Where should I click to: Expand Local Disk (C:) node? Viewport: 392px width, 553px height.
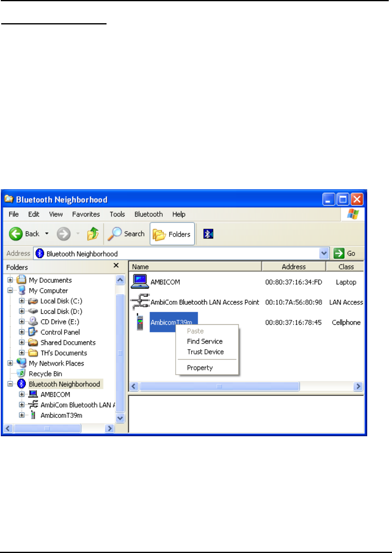coord(22,301)
